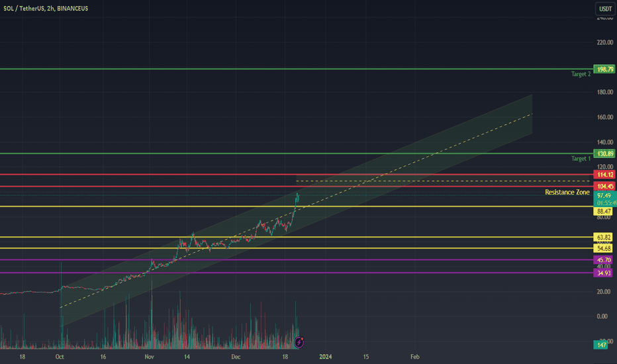Click the yellow 63.82 price label
This screenshot has width=617, height=364.
pos(603,237)
